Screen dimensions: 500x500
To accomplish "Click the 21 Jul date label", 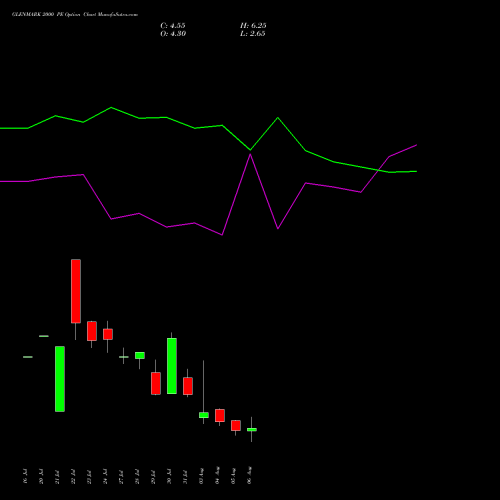I will [x=57, y=476].
